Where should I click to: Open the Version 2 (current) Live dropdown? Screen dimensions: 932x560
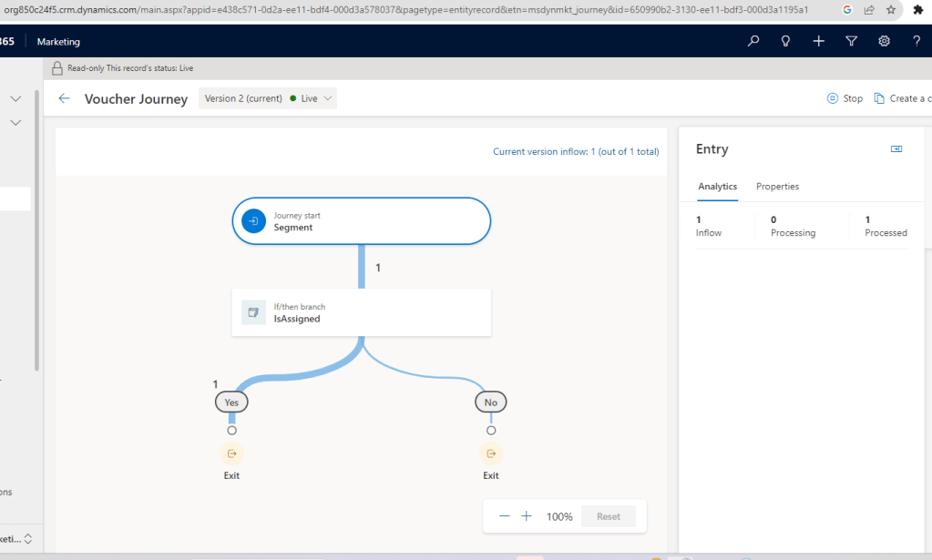tap(268, 98)
